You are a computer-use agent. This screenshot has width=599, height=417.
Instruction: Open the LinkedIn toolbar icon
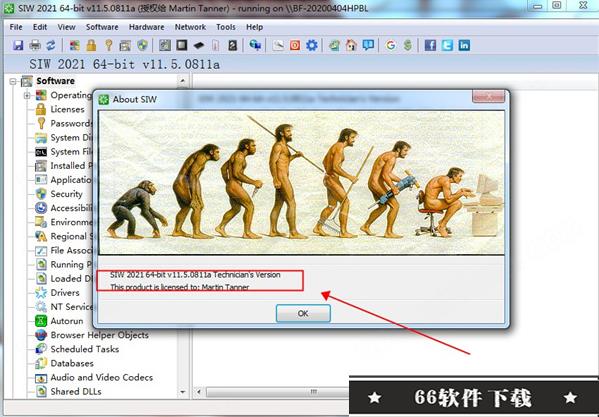click(x=464, y=45)
